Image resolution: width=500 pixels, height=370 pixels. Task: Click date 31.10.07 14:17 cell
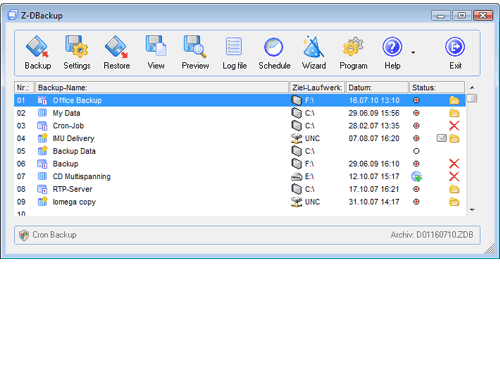pos(374,202)
